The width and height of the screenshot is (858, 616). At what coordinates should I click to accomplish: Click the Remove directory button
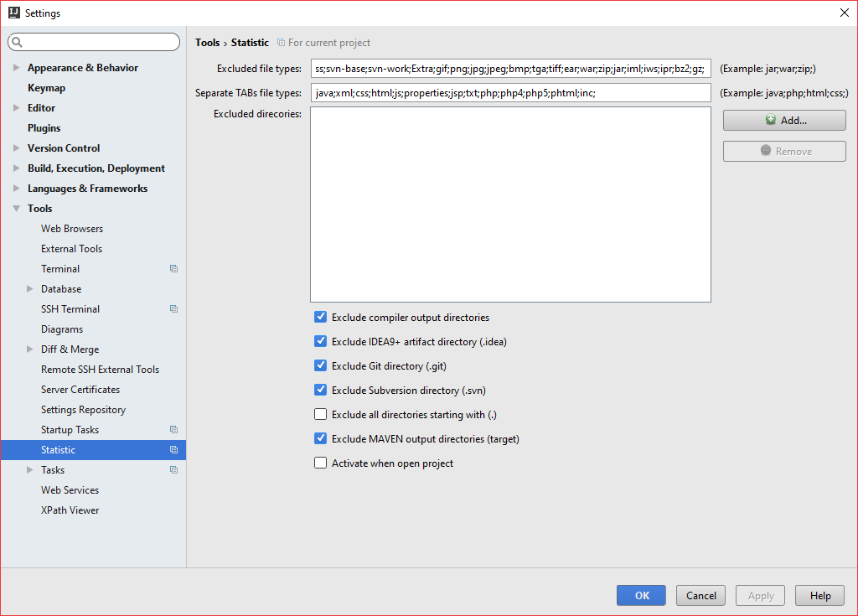tap(784, 151)
